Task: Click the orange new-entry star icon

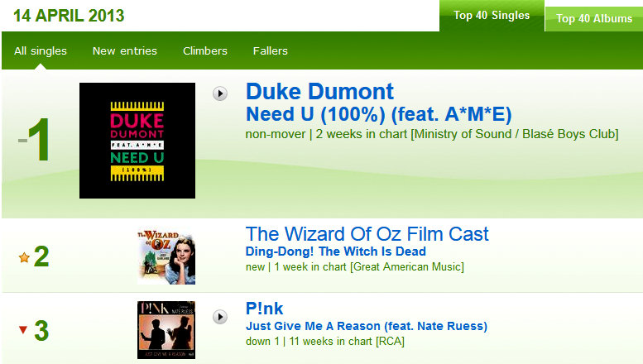Action: pos(24,257)
